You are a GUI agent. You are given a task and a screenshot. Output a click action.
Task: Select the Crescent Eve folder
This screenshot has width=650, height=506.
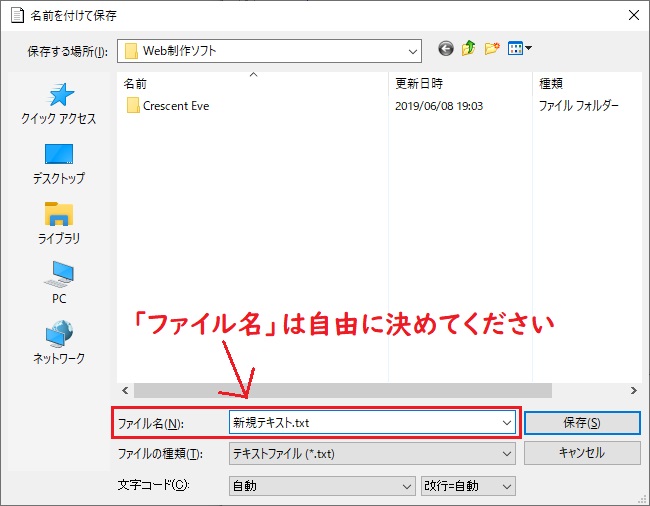point(175,105)
